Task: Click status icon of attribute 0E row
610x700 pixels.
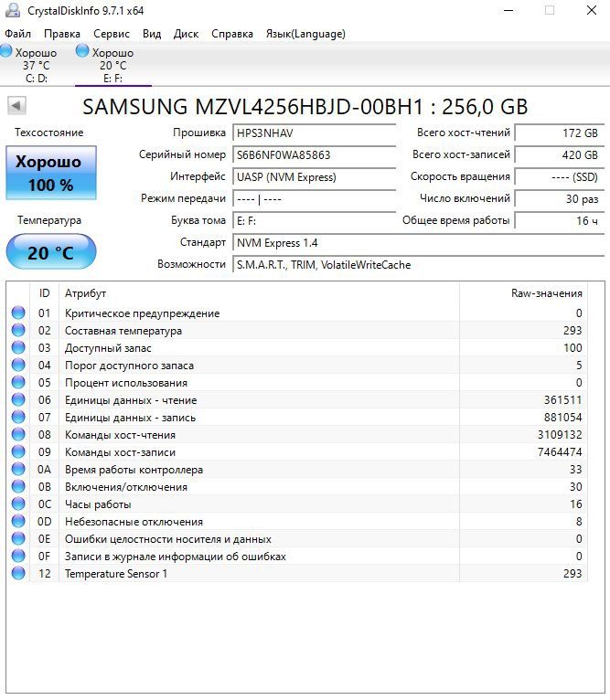Action: (x=18, y=538)
